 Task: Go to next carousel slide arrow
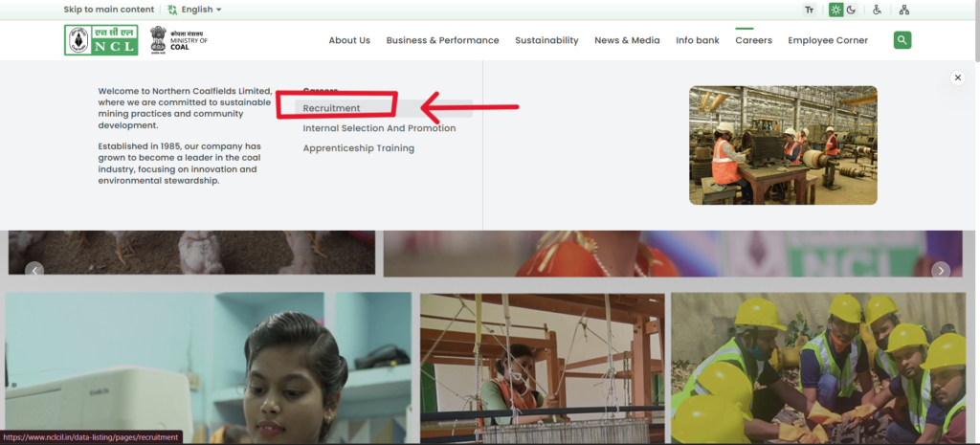(x=941, y=271)
